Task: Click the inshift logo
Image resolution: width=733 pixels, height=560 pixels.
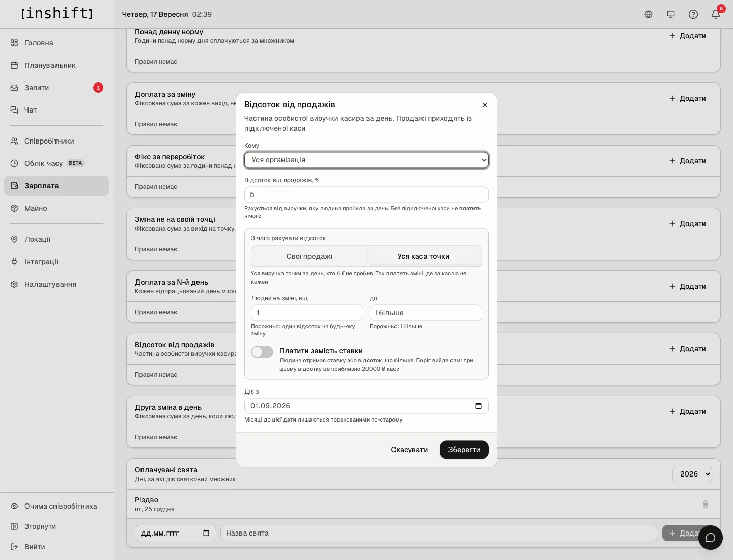Action: pos(57,14)
